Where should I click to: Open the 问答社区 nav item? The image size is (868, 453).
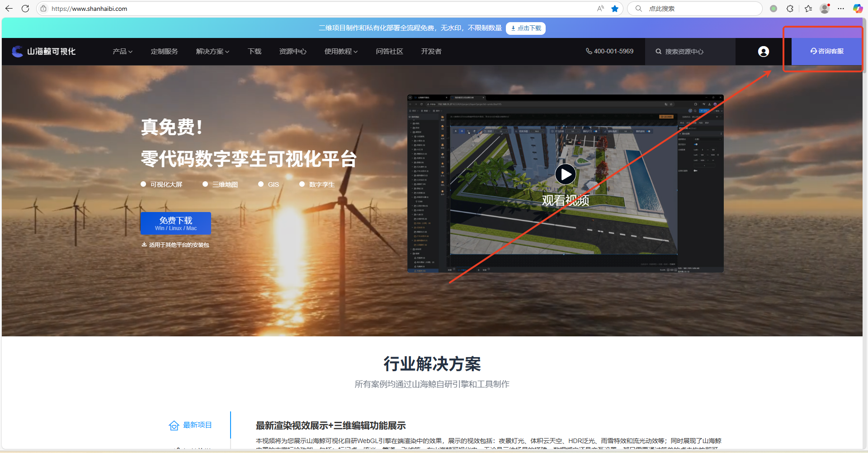[x=389, y=52]
